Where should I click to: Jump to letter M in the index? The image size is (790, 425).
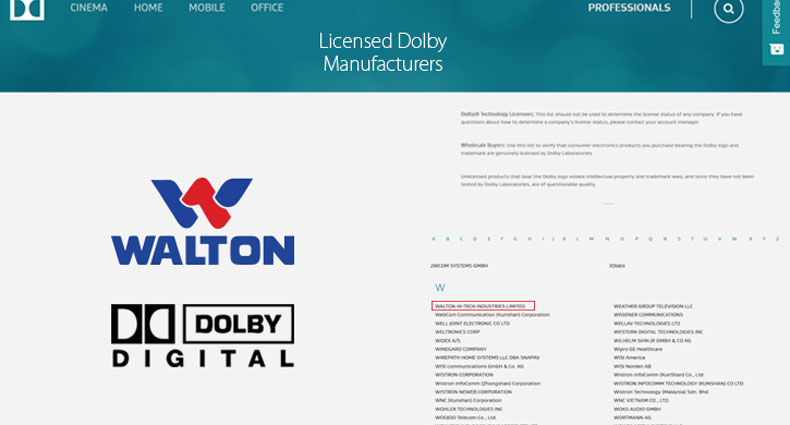[x=591, y=239]
